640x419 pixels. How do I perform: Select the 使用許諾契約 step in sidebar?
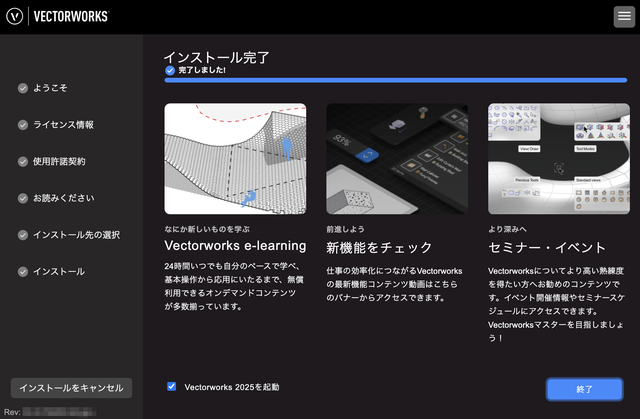click(59, 162)
